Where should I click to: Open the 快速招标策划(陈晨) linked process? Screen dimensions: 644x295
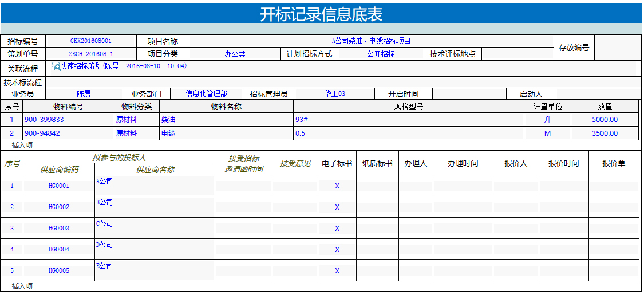pyautogui.click(x=124, y=66)
